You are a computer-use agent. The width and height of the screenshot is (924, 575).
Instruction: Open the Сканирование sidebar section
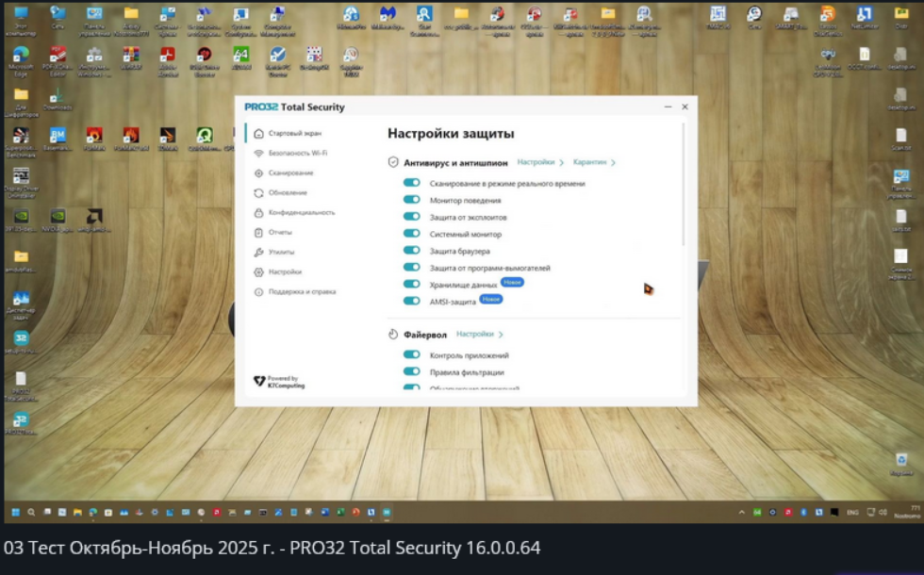tap(290, 173)
